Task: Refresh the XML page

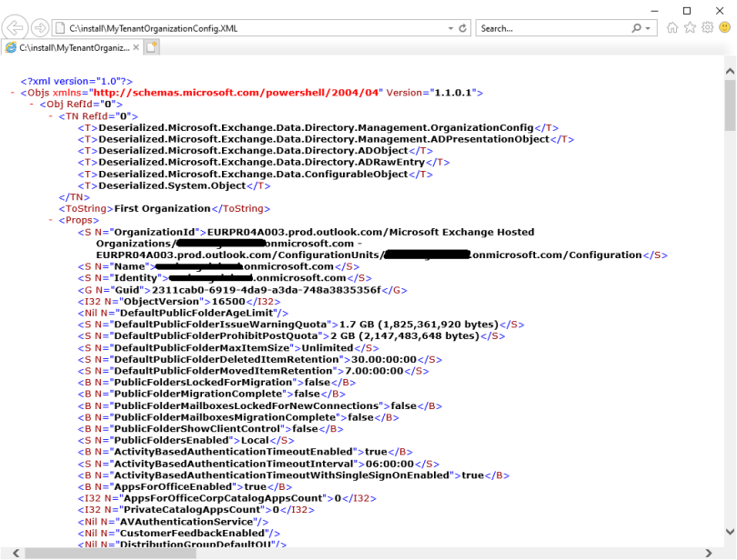Action: pyautogui.click(x=463, y=28)
